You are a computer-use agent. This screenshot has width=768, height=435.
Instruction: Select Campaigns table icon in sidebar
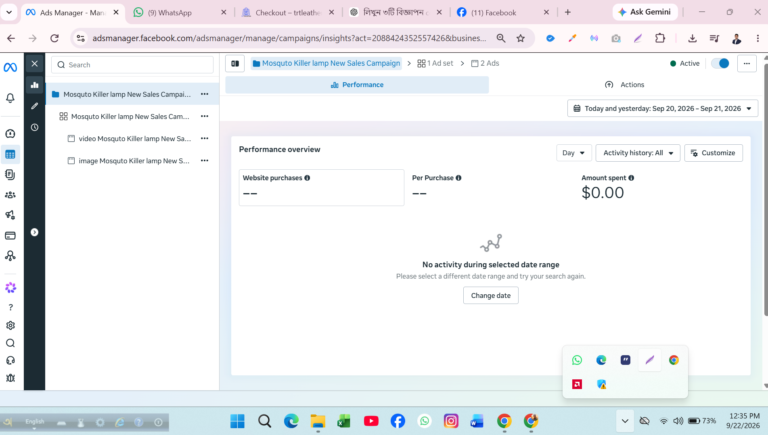[10, 154]
